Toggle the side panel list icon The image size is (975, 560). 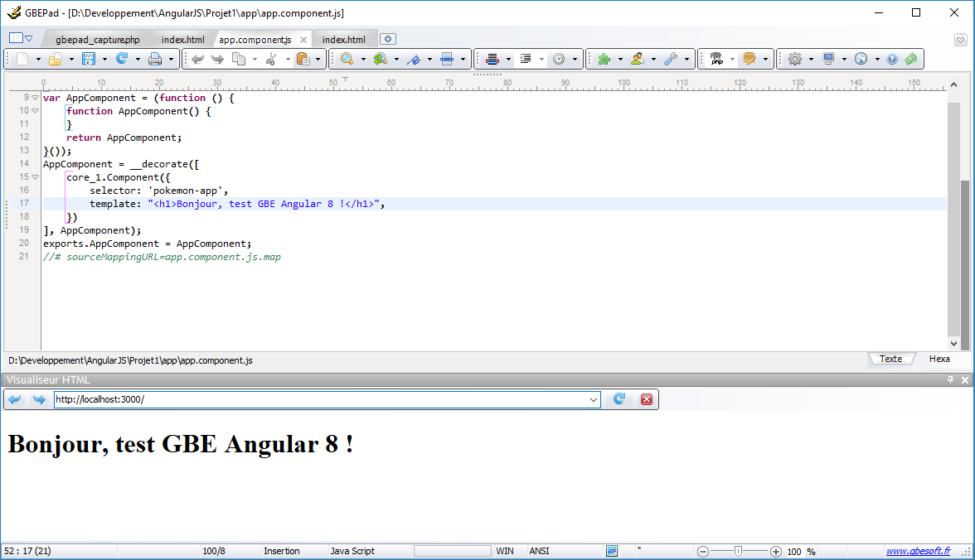point(17,38)
